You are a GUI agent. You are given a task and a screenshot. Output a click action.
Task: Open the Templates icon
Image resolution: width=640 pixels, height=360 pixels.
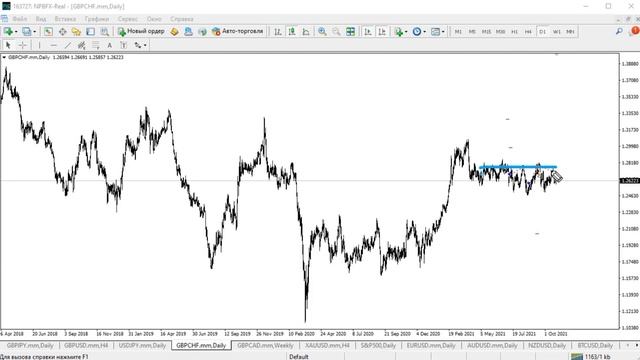click(x=436, y=31)
